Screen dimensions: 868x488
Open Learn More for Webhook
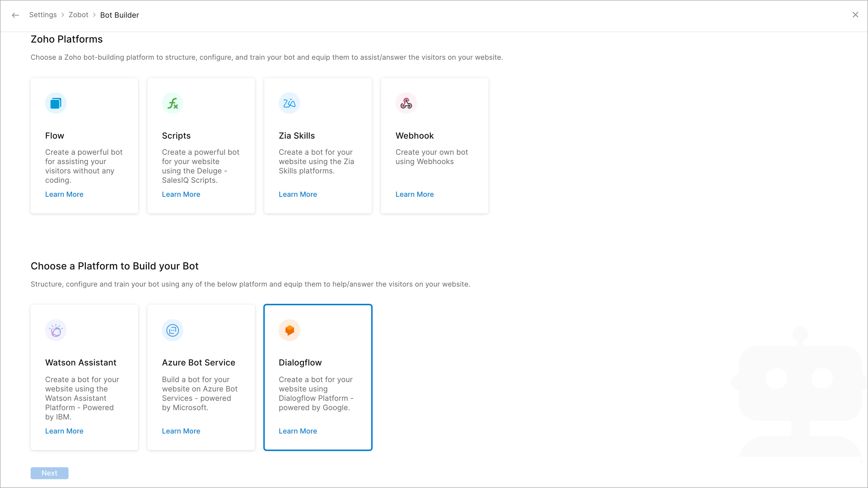tap(415, 194)
